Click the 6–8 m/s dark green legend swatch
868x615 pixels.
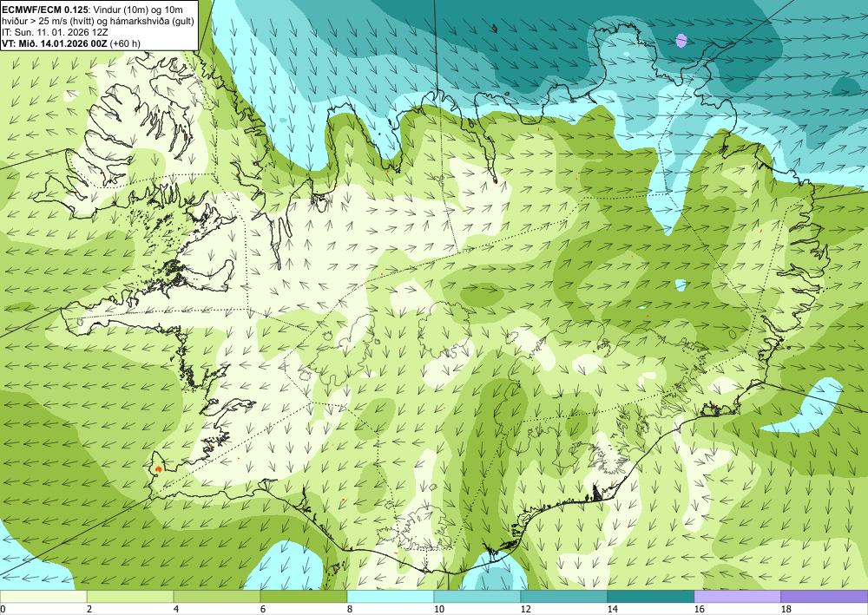pos(303,596)
